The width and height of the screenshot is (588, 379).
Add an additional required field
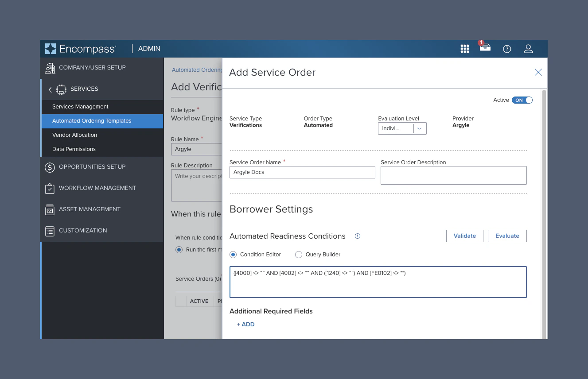click(245, 324)
